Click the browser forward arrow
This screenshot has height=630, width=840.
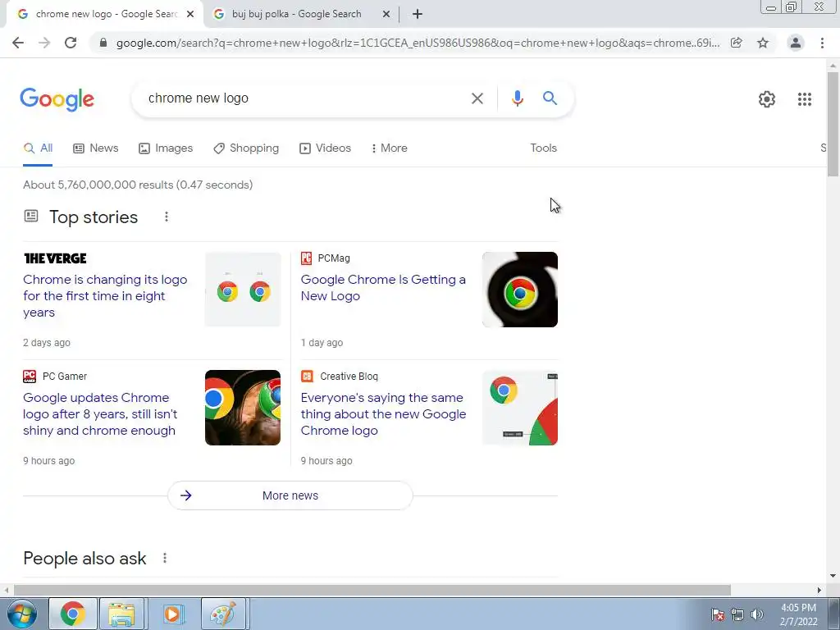(x=44, y=43)
